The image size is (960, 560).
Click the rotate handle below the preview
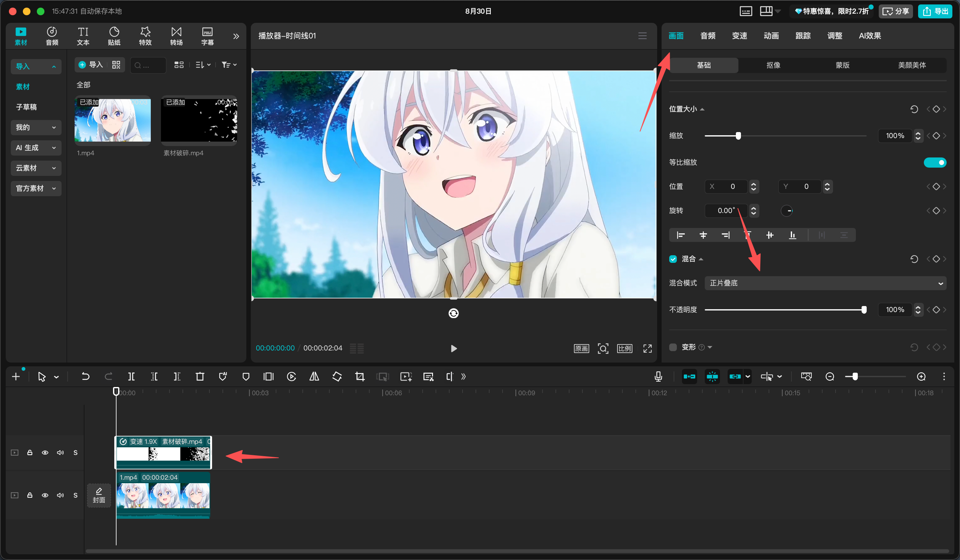(453, 313)
